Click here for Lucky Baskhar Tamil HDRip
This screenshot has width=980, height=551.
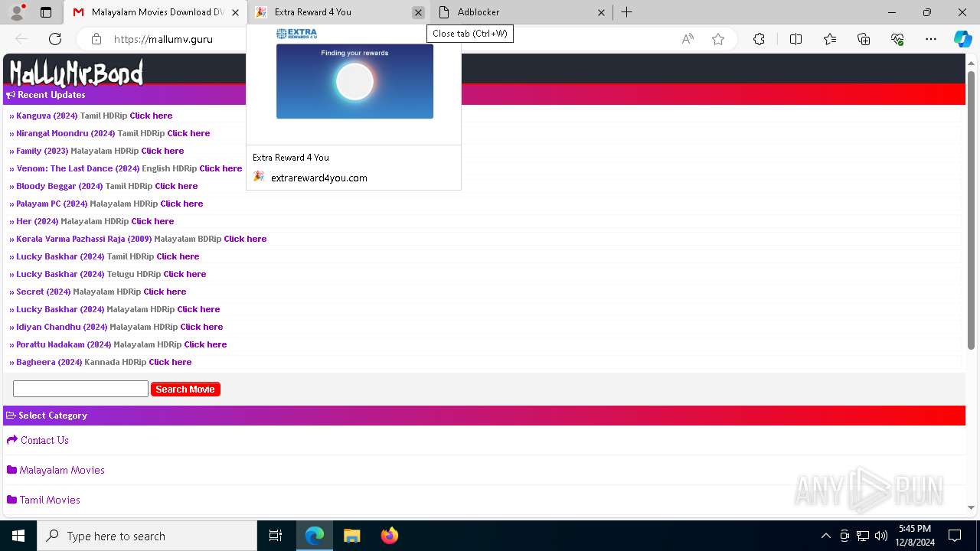(x=178, y=256)
